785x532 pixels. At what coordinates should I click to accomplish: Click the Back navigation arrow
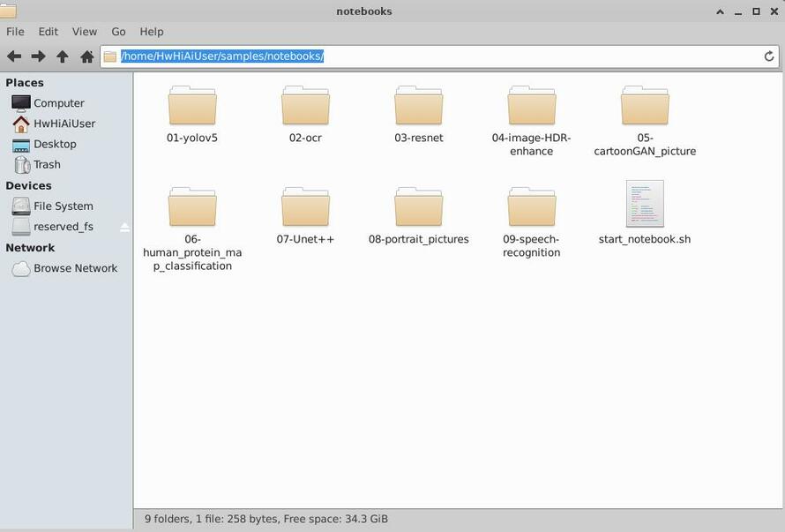point(14,56)
